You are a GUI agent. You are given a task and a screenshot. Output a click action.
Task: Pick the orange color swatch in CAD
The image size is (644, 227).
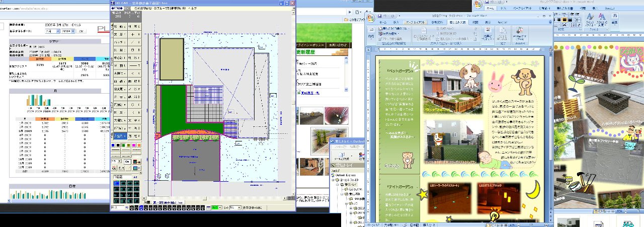pos(139,145)
